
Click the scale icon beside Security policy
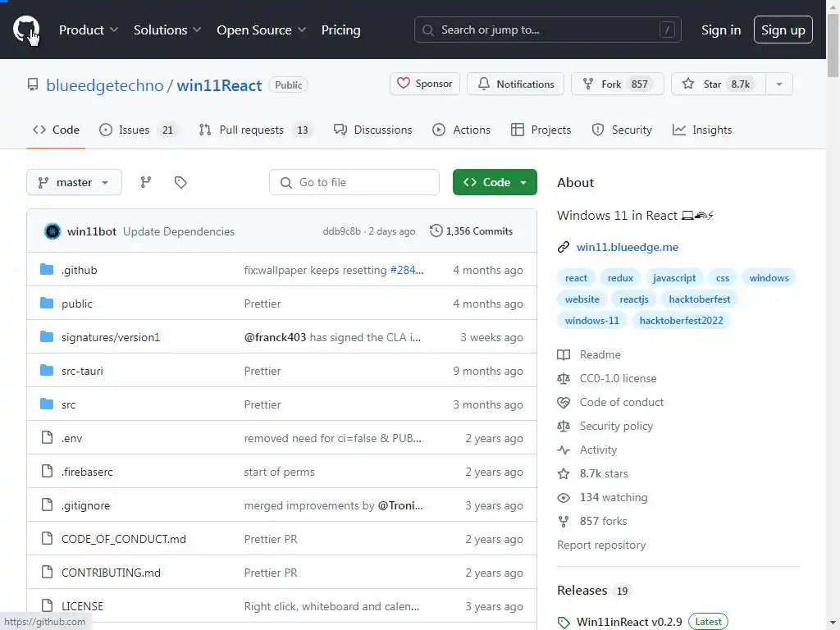pyautogui.click(x=564, y=426)
